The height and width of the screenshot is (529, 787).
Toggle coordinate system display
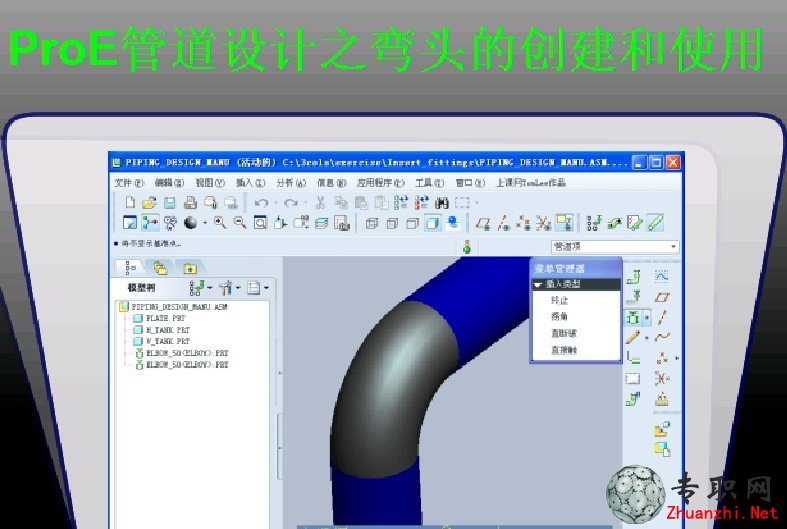click(544, 223)
